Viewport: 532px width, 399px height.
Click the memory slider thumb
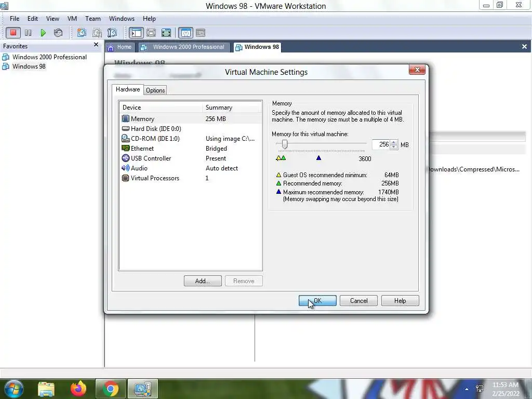285,144
